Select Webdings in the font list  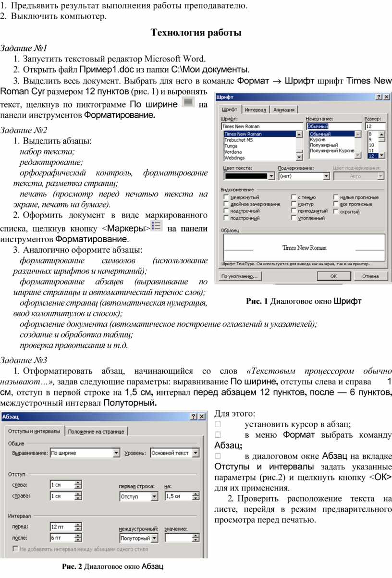pos(259,157)
